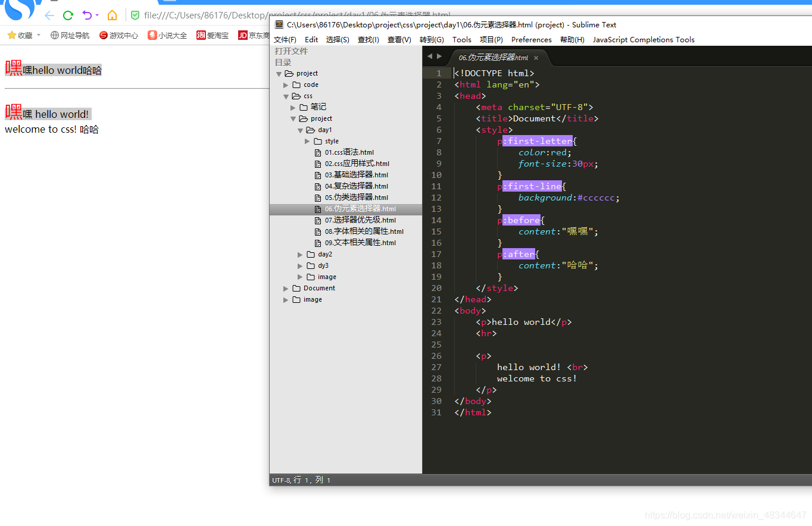Click the green security shield icon
812x526 pixels.
[x=135, y=15]
